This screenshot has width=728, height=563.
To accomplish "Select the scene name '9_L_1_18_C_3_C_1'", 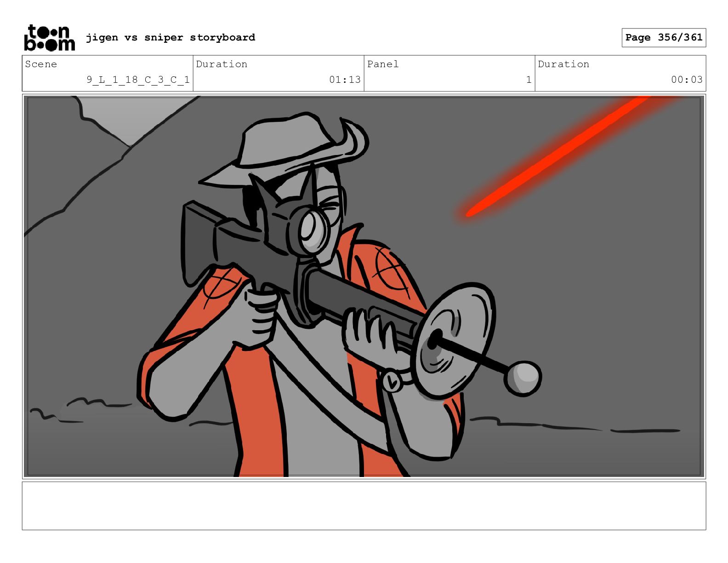I will (138, 80).
